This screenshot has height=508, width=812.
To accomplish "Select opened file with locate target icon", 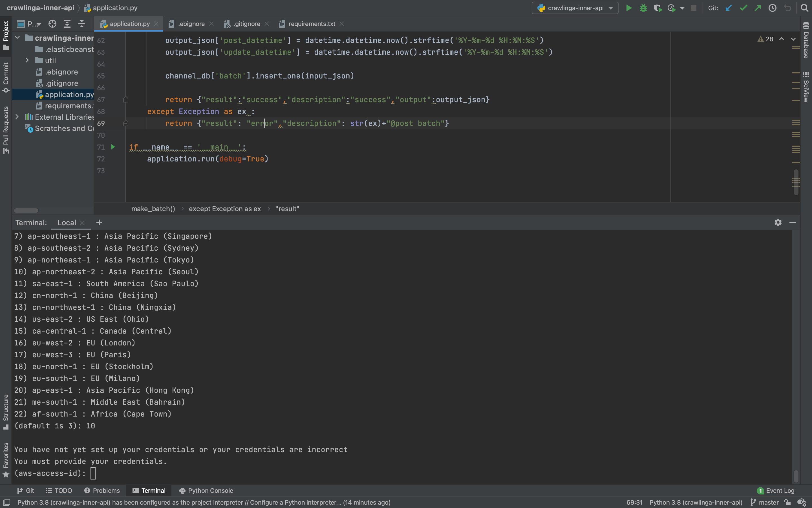I will click(x=52, y=24).
